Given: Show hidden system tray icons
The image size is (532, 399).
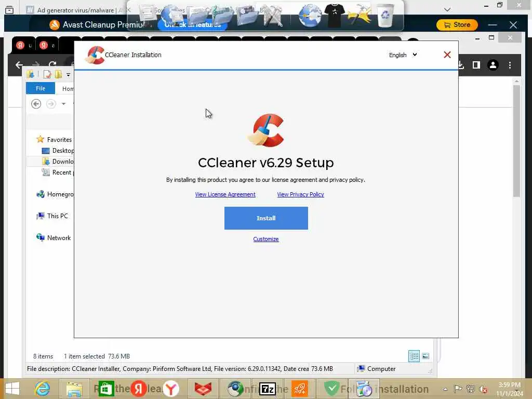Looking at the screenshot, I should point(445,389).
